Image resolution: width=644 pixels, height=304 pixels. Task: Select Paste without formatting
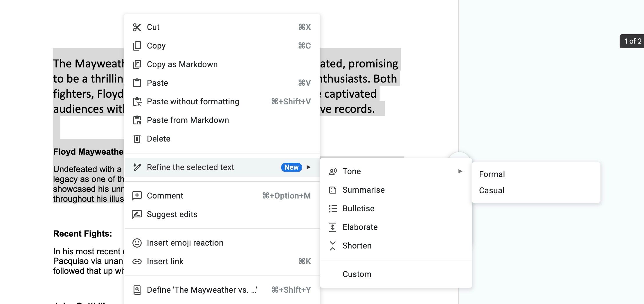click(222, 102)
